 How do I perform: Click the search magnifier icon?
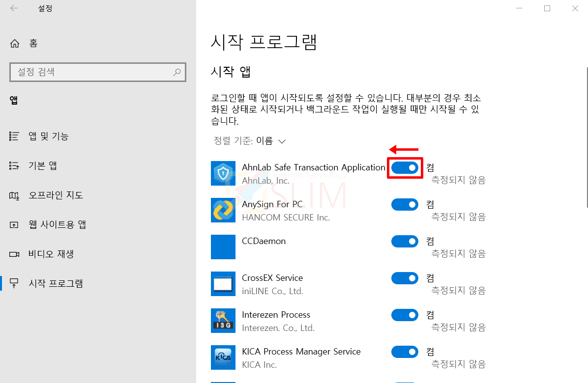point(177,72)
